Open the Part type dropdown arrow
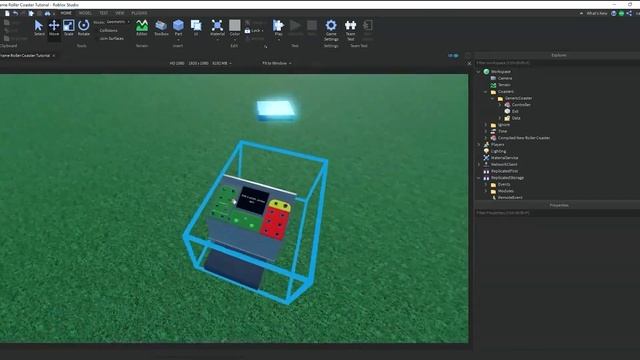The height and width of the screenshot is (360, 640). tap(178, 40)
